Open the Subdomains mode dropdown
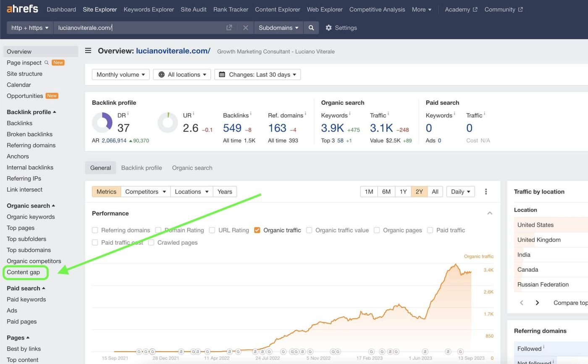This screenshot has width=588, height=364. tap(278, 28)
